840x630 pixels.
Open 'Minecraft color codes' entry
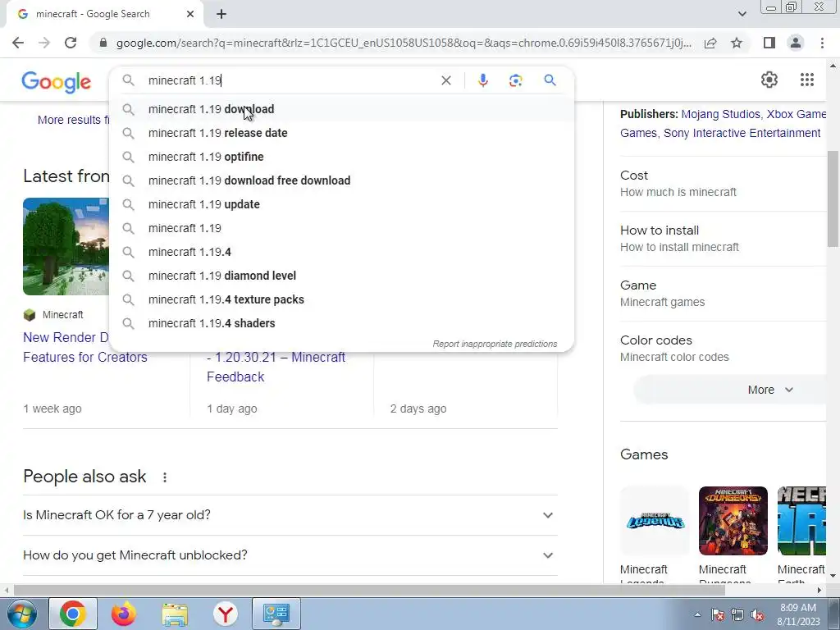(724, 348)
